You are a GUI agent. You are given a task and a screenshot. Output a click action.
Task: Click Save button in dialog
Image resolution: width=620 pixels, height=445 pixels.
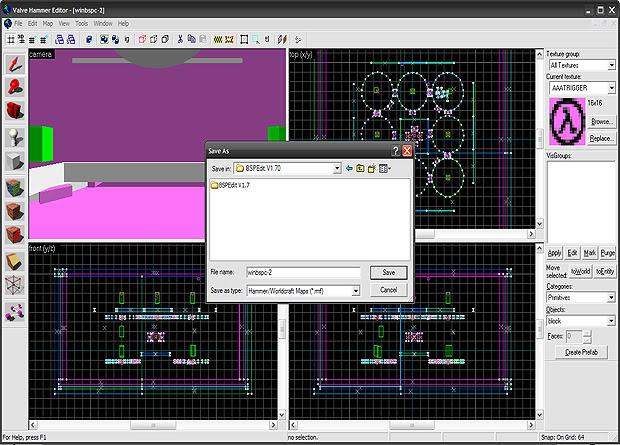[x=389, y=273]
